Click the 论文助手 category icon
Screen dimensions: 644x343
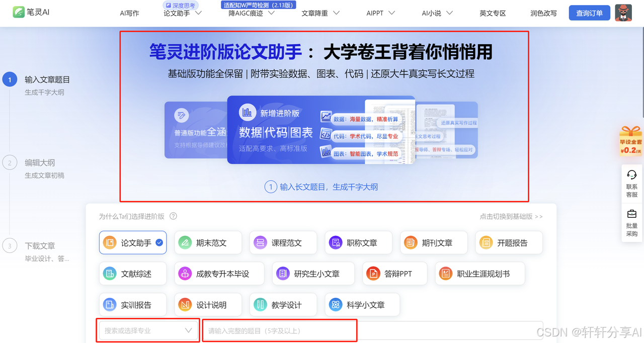(109, 242)
